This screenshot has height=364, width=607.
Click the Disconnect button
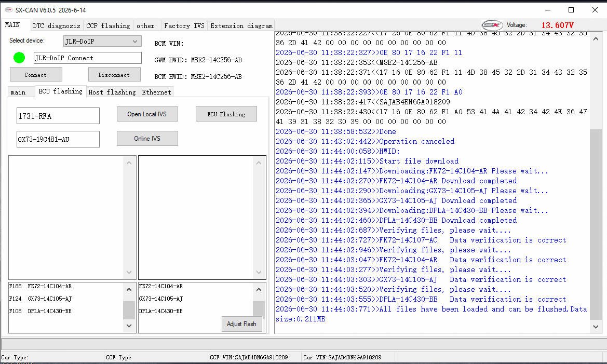tap(114, 75)
